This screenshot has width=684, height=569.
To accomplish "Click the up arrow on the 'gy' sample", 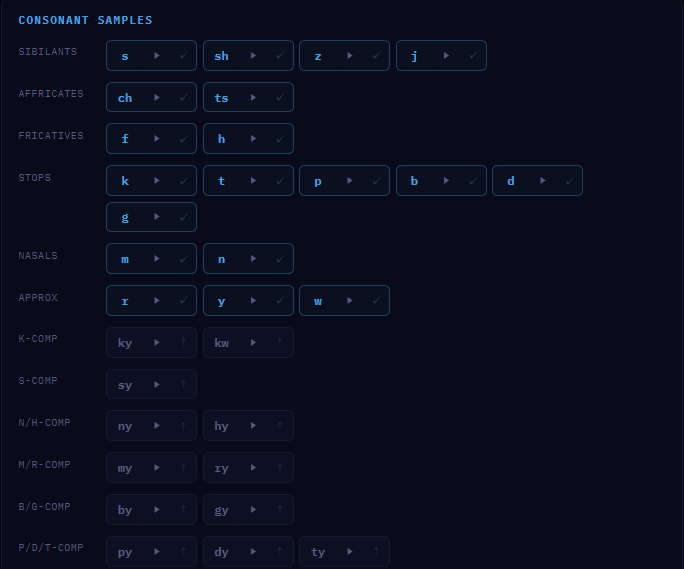I will (280, 509).
